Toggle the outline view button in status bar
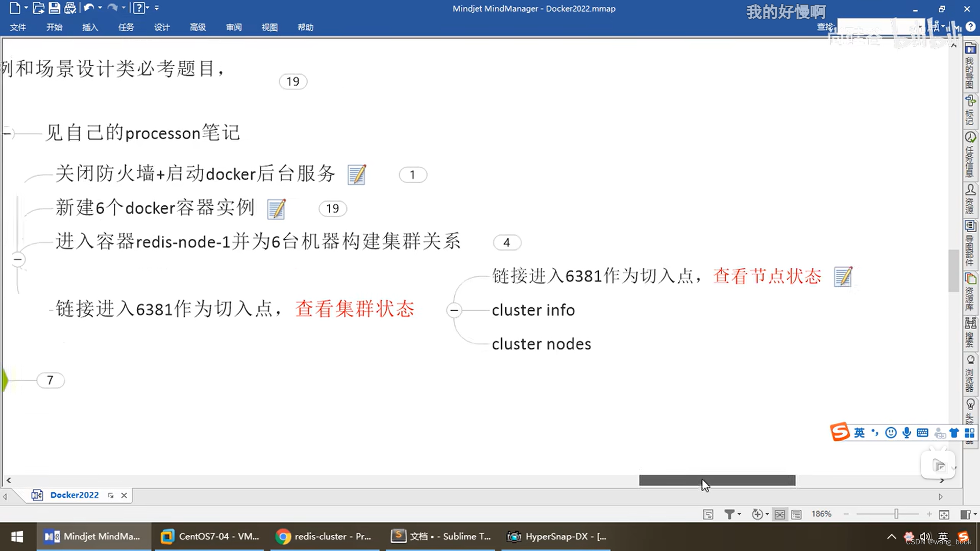This screenshot has height=551, width=980. (x=796, y=514)
